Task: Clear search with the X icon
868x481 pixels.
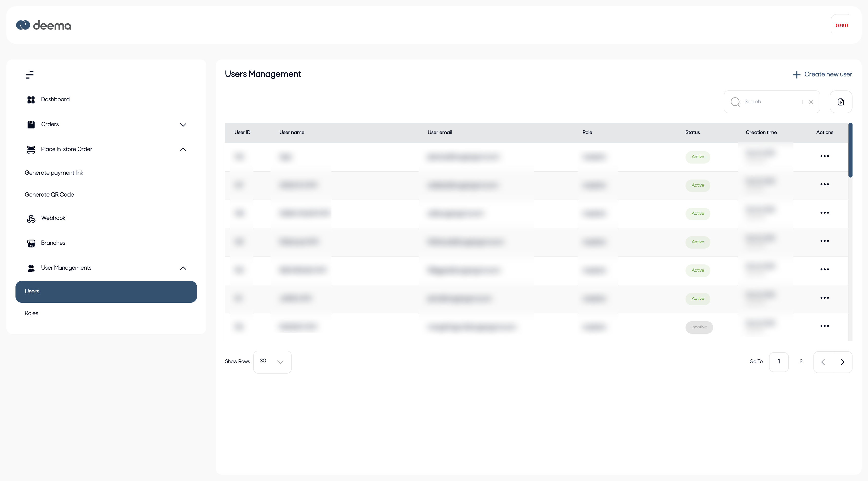Action: tap(811, 102)
